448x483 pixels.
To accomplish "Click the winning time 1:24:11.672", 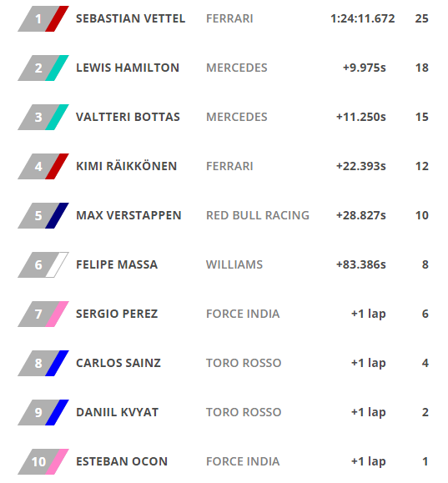I will pyautogui.click(x=363, y=18).
